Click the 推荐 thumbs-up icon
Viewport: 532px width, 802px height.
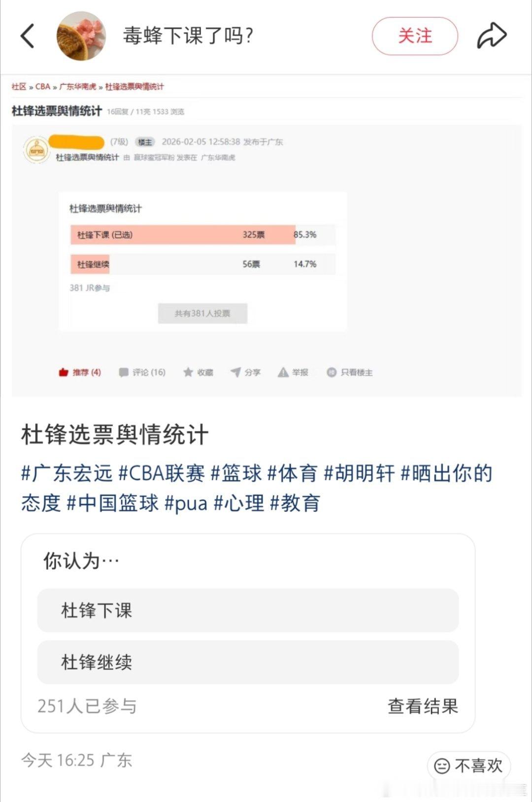click(63, 372)
